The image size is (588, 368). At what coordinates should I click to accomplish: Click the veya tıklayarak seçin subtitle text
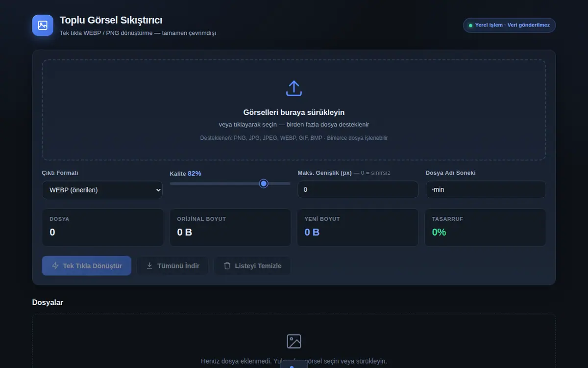[x=294, y=125]
